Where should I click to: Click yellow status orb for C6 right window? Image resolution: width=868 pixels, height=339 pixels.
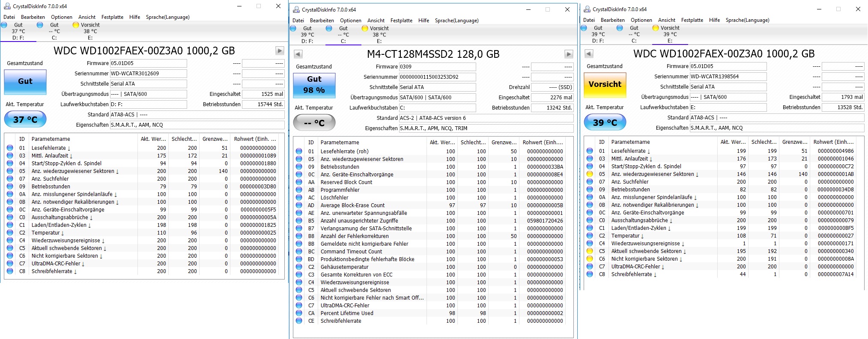point(590,259)
